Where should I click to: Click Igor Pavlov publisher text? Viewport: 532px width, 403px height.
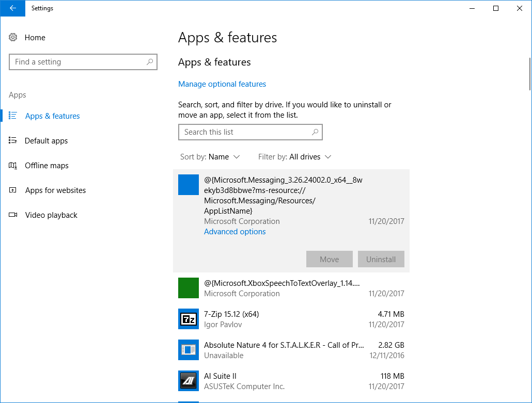tap(223, 325)
